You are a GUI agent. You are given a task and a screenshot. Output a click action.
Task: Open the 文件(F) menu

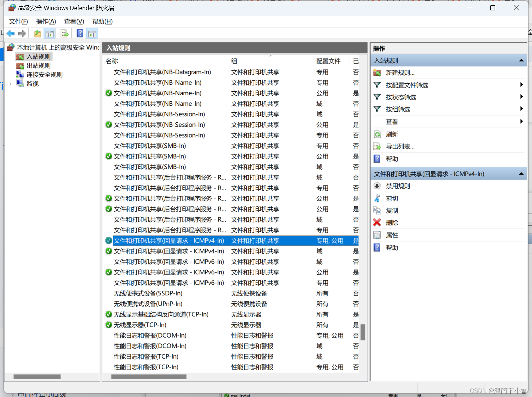click(18, 21)
